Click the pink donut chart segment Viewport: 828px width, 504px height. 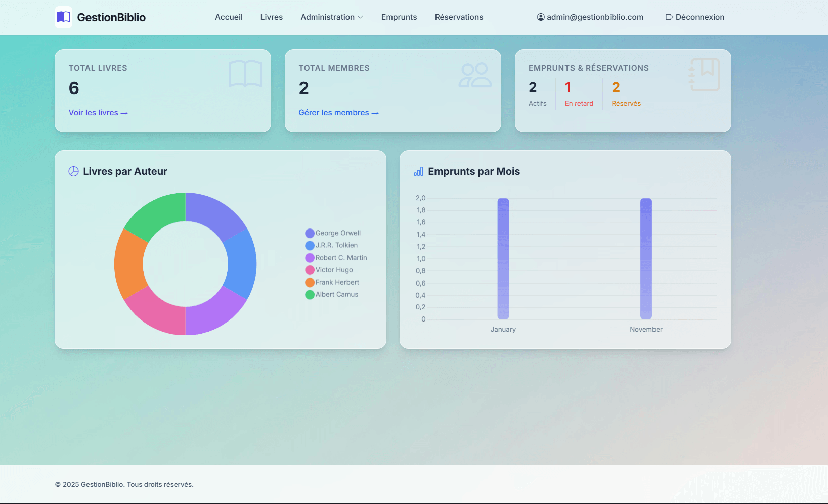pos(160,312)
